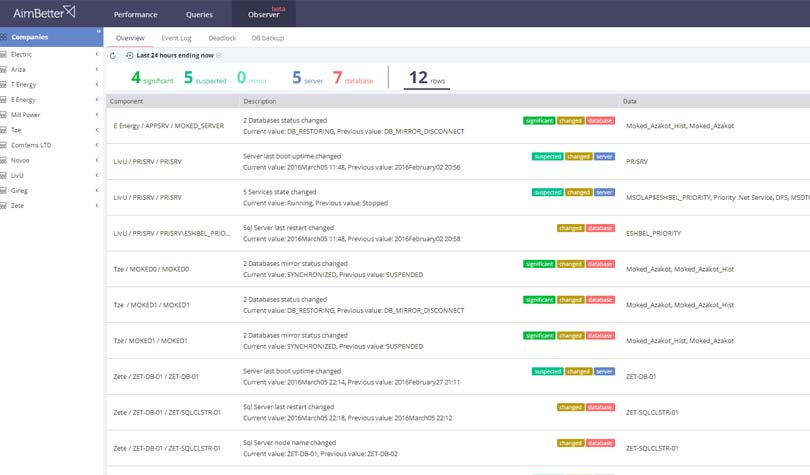
Task: Expand the LivU company chevron
Action: 97,175
